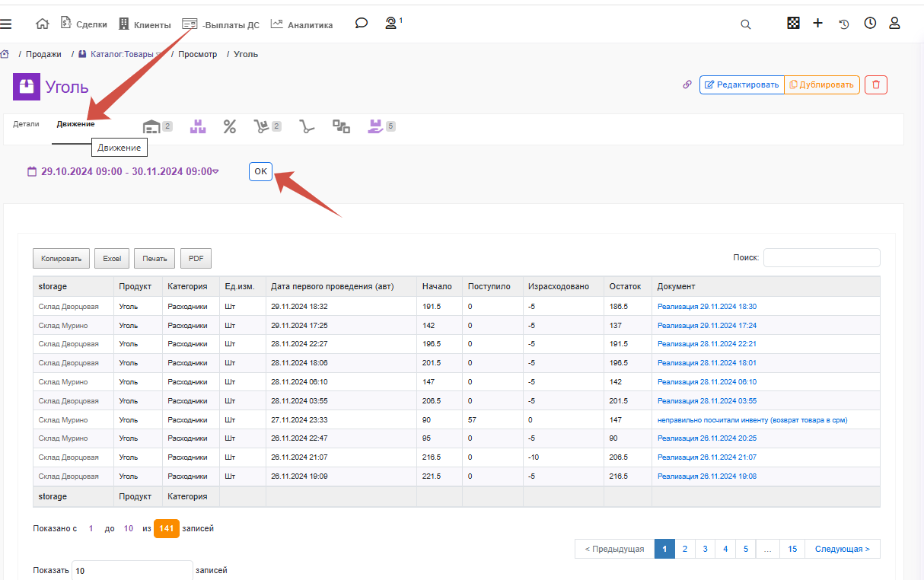Switch to the Детали tab
924x580 pixels.
26,123
